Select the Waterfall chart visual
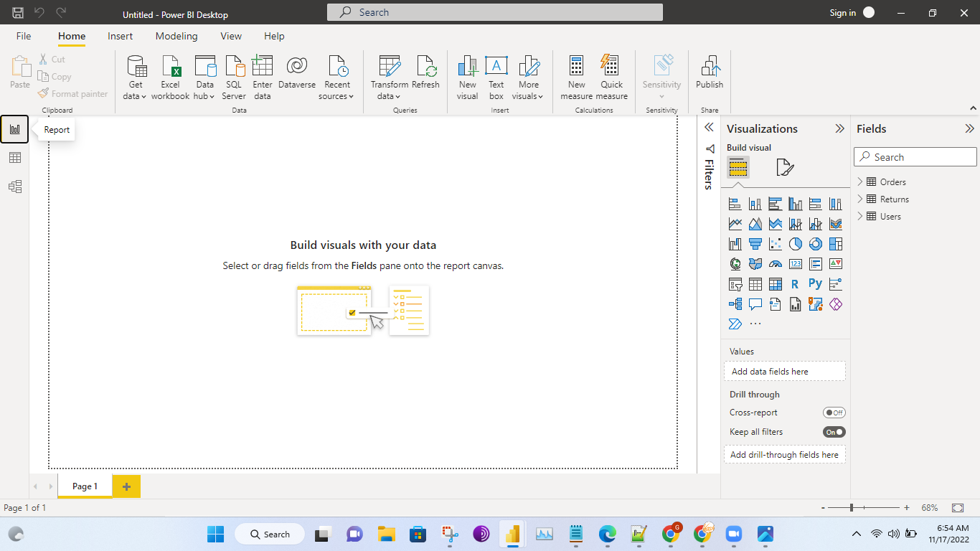This screenshot has width=980, height=551. click(735, 245)
